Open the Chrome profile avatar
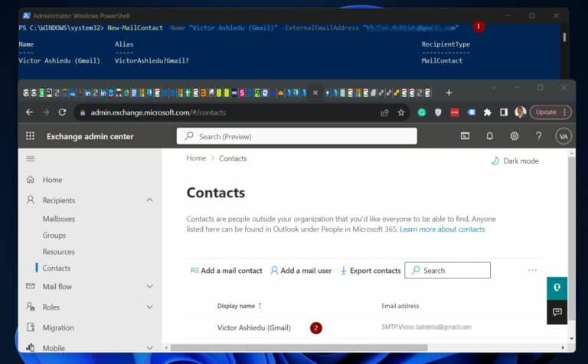 click(520, 112)
